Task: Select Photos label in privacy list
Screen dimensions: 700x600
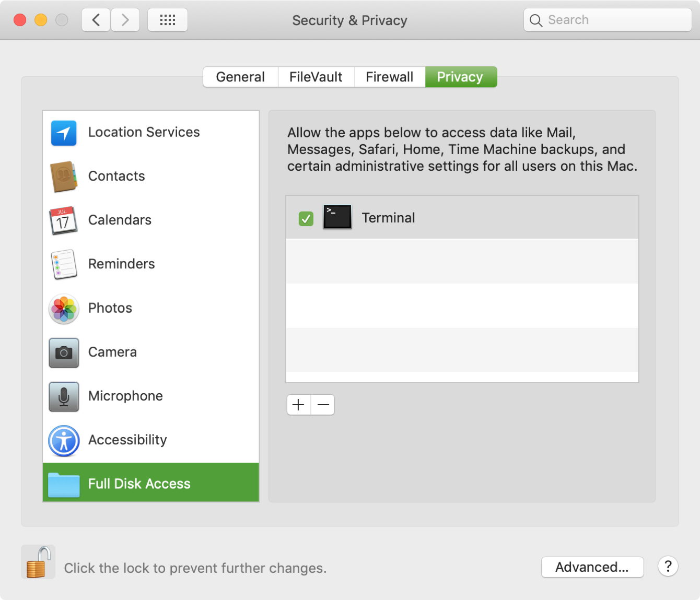Action: (110, 308)
